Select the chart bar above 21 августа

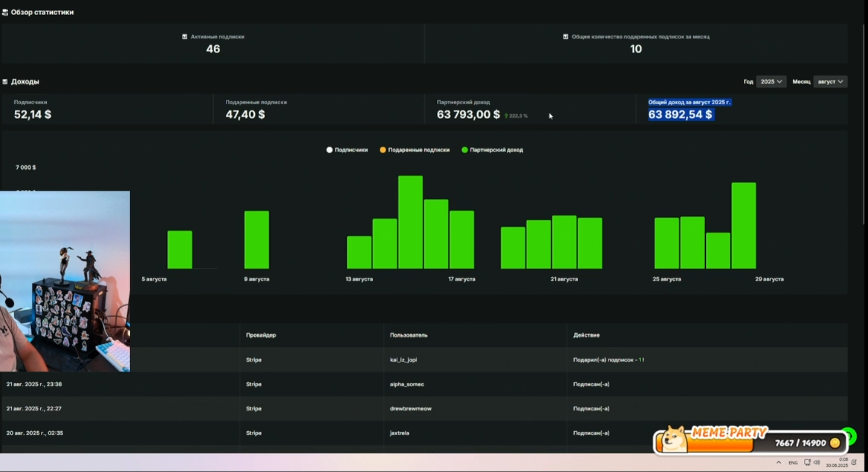tap(564, 242)
